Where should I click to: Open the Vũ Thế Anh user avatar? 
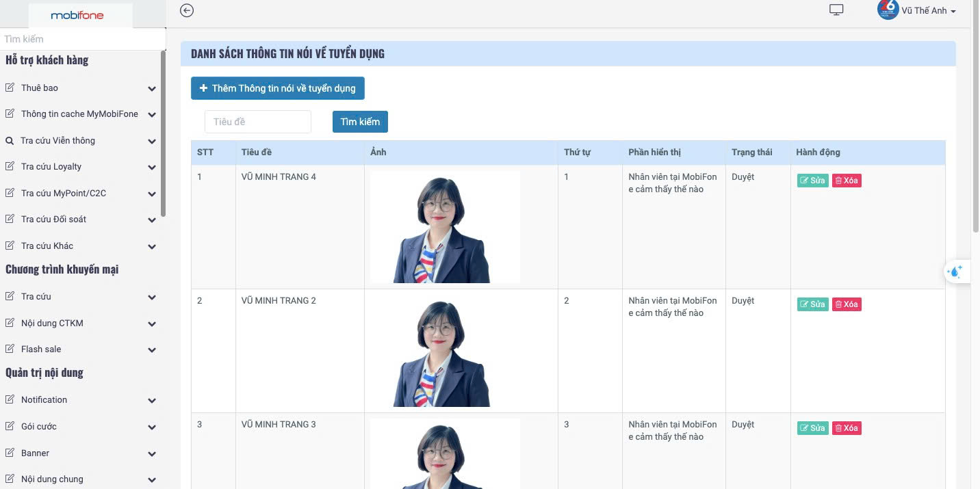click(x=888, y=9)
